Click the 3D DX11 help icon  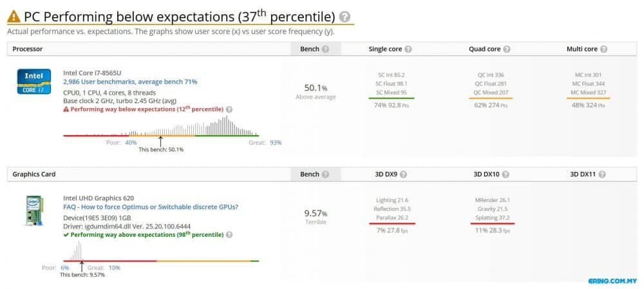(601, 174)
